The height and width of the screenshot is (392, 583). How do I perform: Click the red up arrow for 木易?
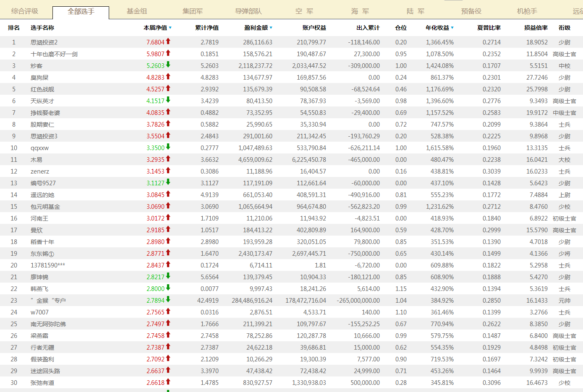(168, 158)
